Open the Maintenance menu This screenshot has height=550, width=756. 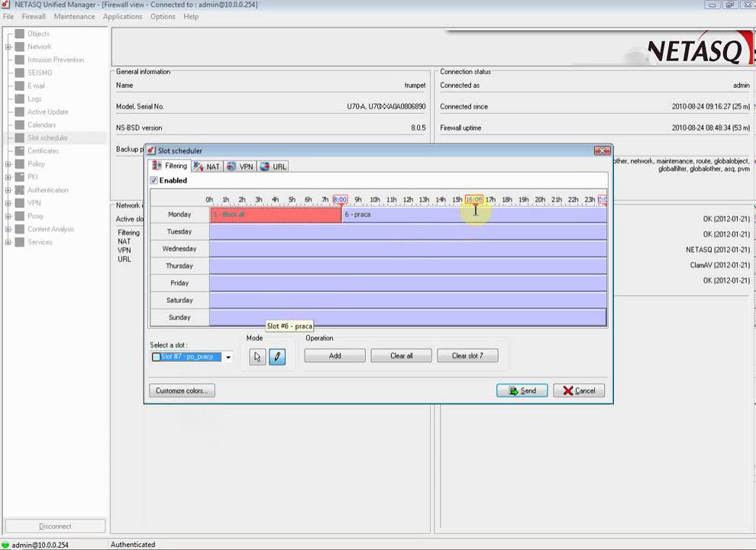74,16
